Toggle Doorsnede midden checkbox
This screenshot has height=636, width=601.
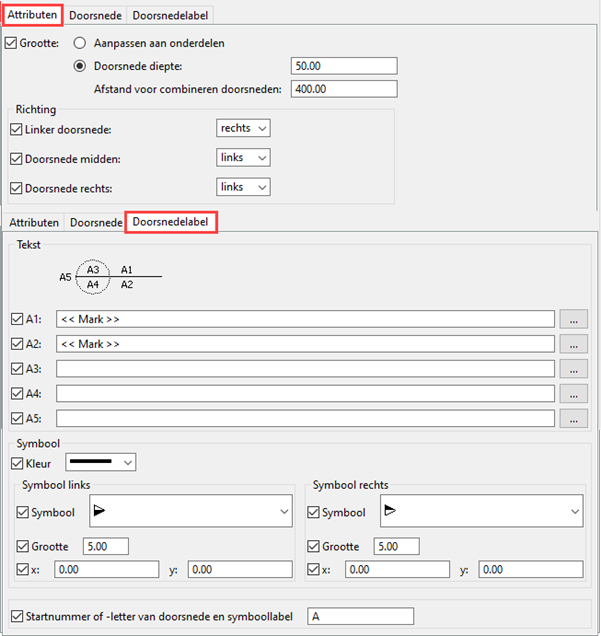click(x=16, y=159)
